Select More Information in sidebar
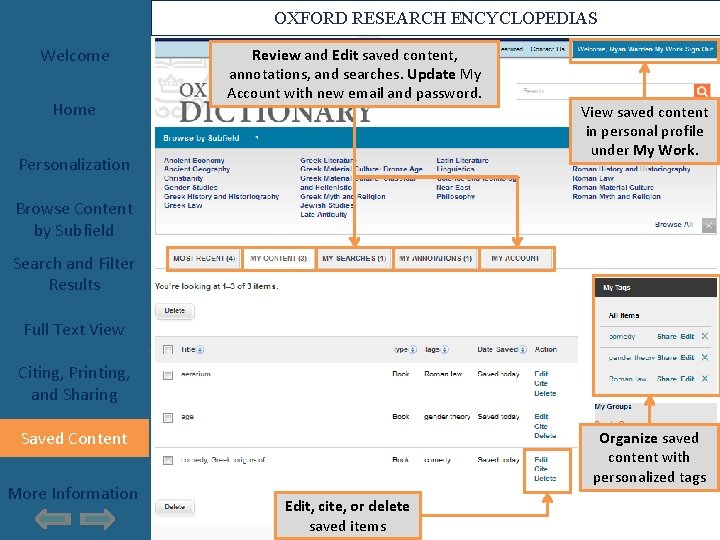The height and width of the screenshot is (540, 720). tap(73, 494)
